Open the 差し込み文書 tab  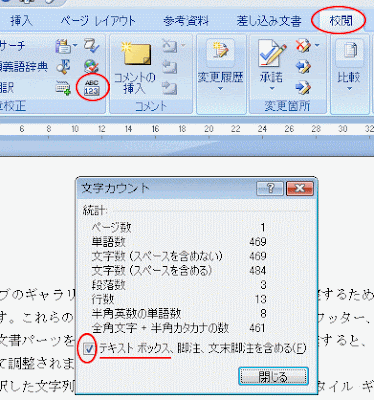269,21
